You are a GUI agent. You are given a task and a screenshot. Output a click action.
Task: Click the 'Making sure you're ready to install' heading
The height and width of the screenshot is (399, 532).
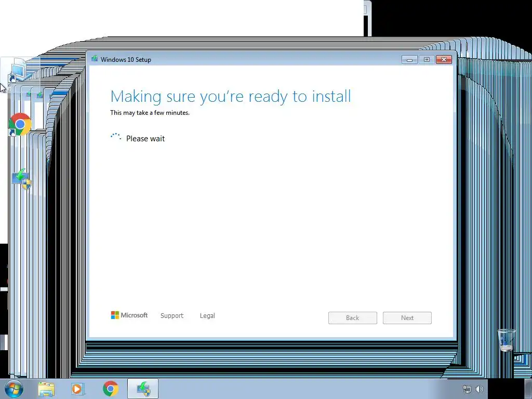[x=231, y=96]
